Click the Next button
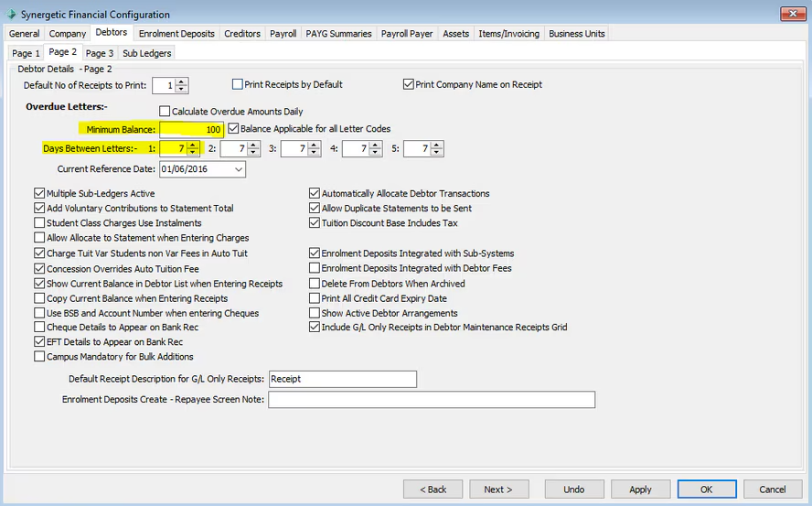812x506 pixels. 498,490
